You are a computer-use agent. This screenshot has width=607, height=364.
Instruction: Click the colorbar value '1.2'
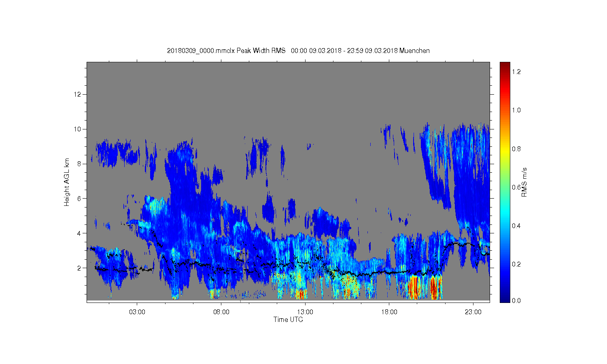[516, 72]
